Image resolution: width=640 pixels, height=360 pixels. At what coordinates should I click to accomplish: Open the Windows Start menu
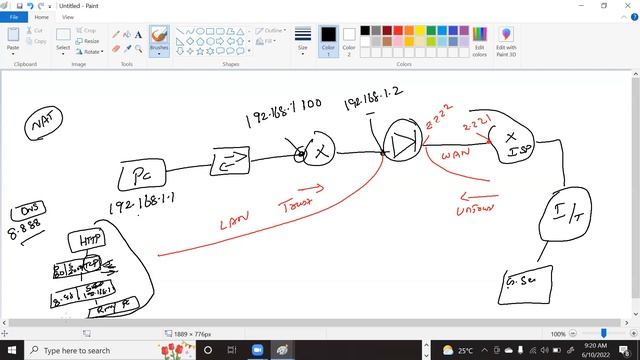pyautogui.click(x=12, y=350)
